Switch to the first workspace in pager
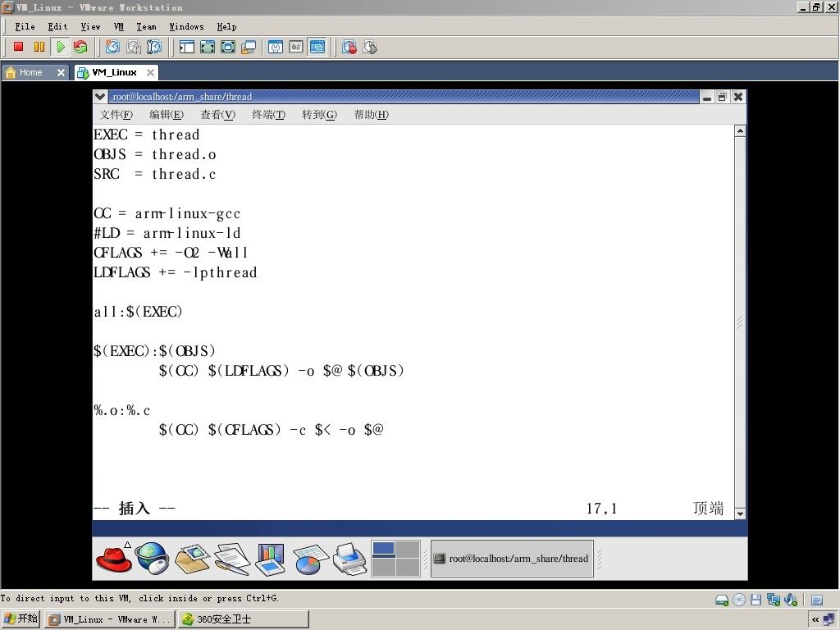The height and width of the screenshot is (630, 840). (384, 549)
